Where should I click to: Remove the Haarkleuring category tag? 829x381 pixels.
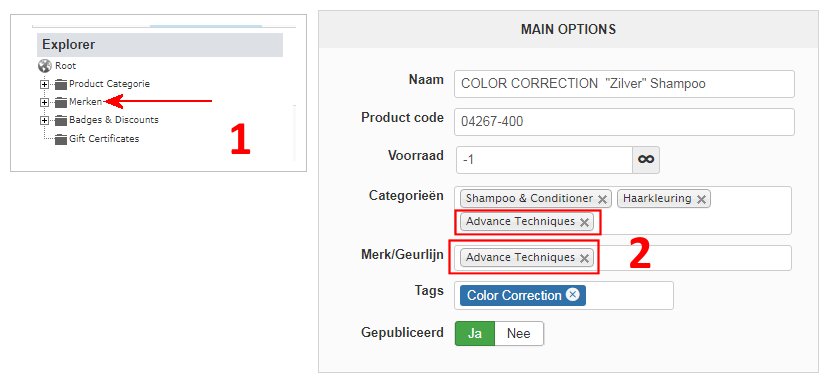pos(701,199)
